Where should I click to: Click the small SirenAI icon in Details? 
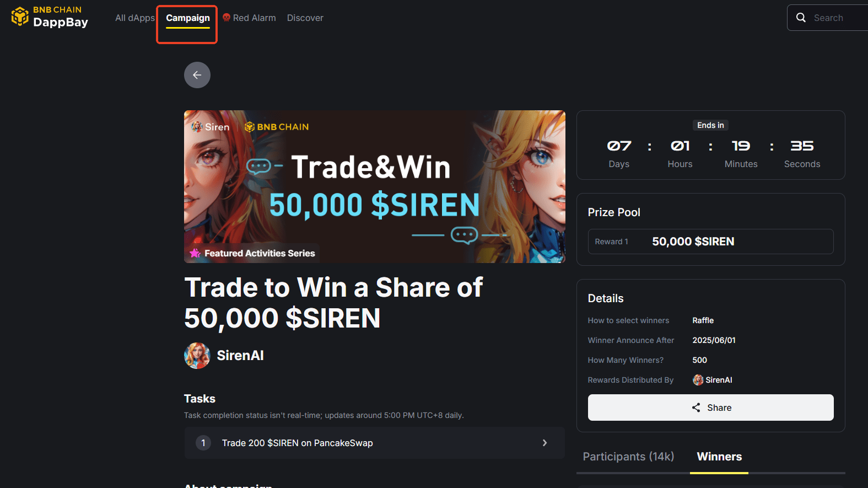[698, 380]
